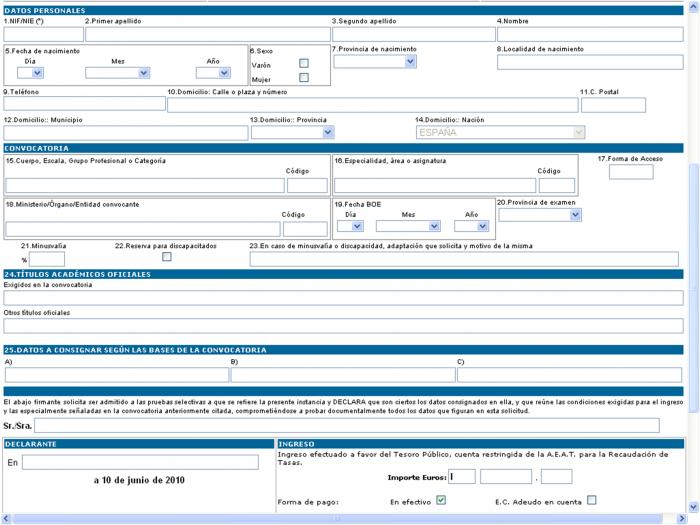Tick the Varón sex checkbox
Image resolution: width=700 pixels, height=525 pixels.
pyautogui.click(x=304, y=63)
